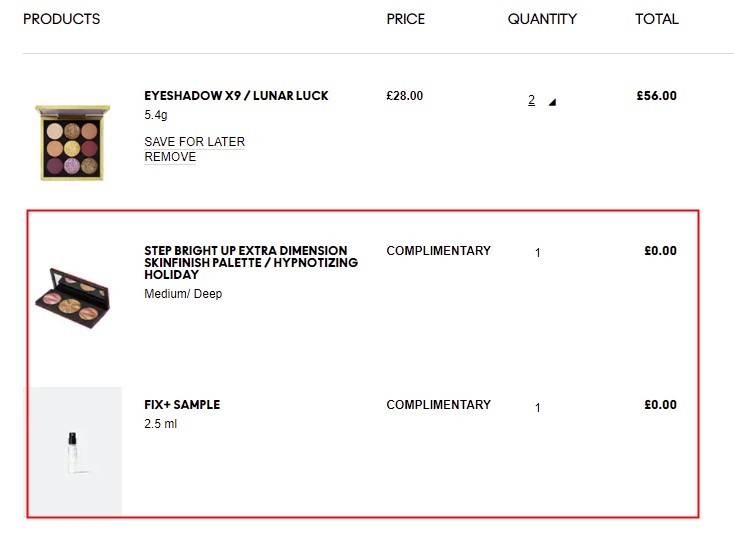Open the quantity dropdown arrow for Eyeshadow X9

552,102
